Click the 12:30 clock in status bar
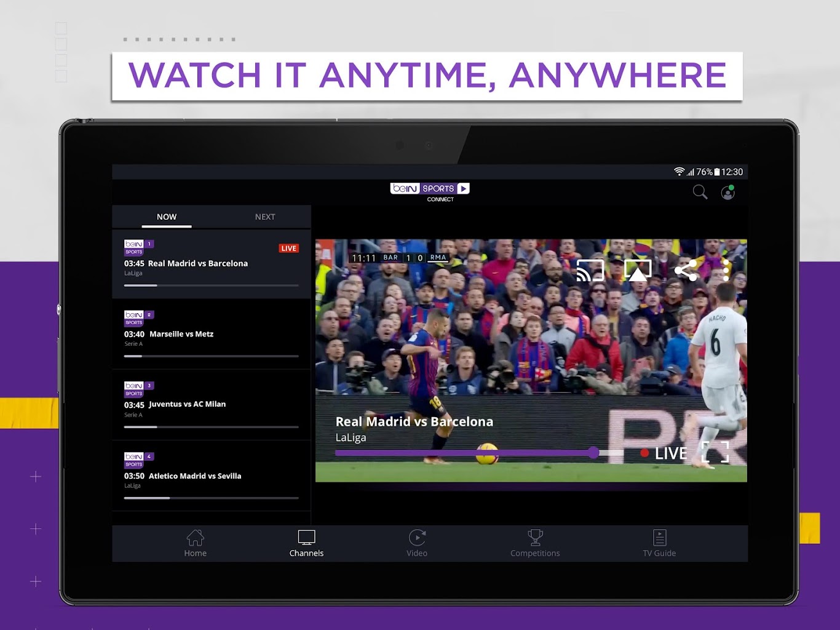This screenshot has width=840, height=630. (732, 172)
